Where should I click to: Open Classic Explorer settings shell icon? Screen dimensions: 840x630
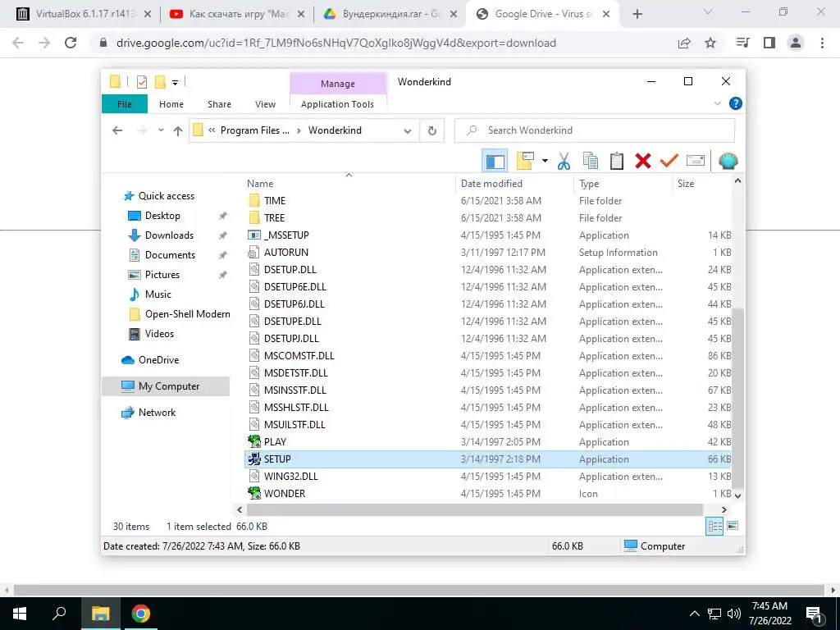point(728,161)
